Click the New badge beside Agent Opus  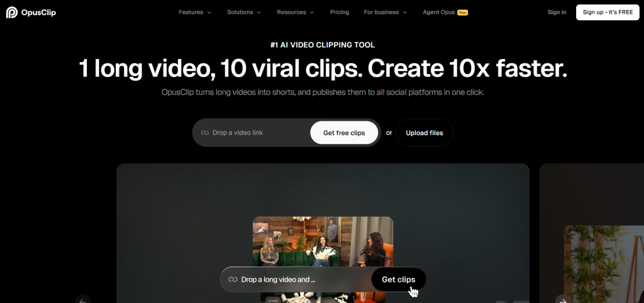pos(462,13)
